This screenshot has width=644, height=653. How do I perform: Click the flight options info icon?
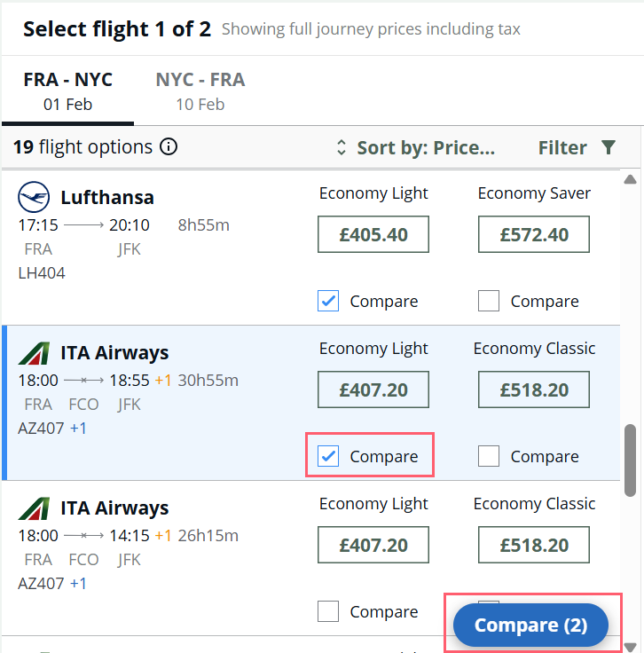[169, 146]
